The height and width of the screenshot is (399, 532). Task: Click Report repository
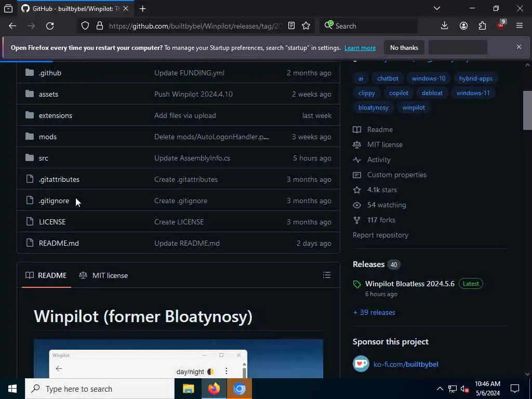point(380,235)
